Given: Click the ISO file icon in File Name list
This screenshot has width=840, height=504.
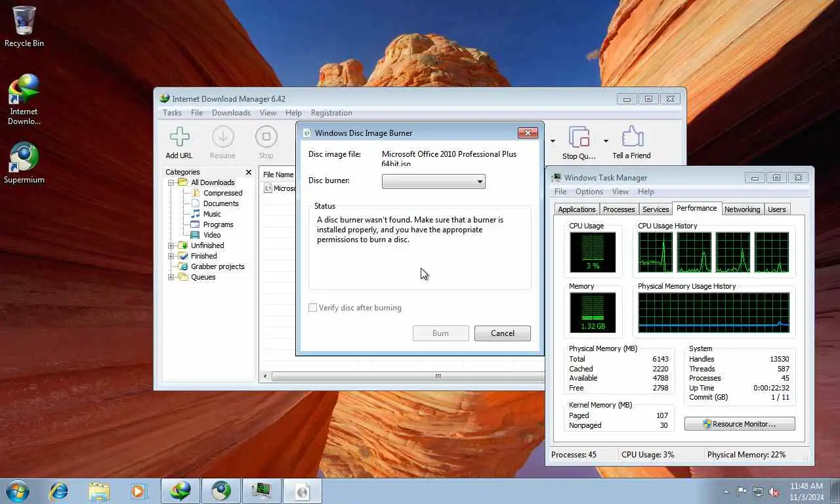Looking at the screenshot, I should coord(268,188).
